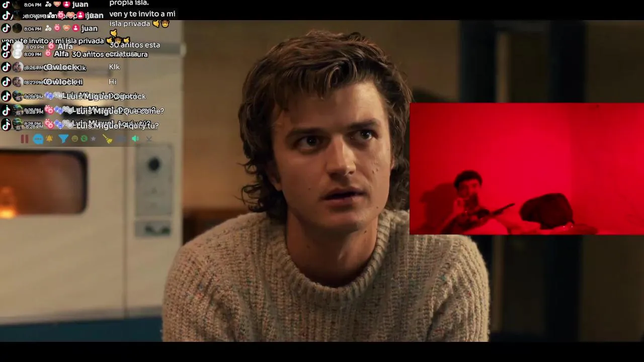
Task: Click Owlock's avatar on the 8:27 PM message
Action: click(18, 81)
